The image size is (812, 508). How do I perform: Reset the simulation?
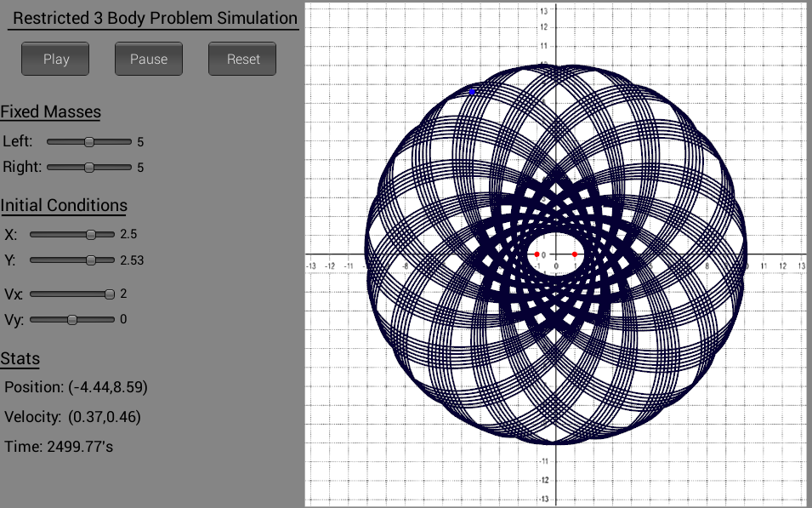coord(243,59)
